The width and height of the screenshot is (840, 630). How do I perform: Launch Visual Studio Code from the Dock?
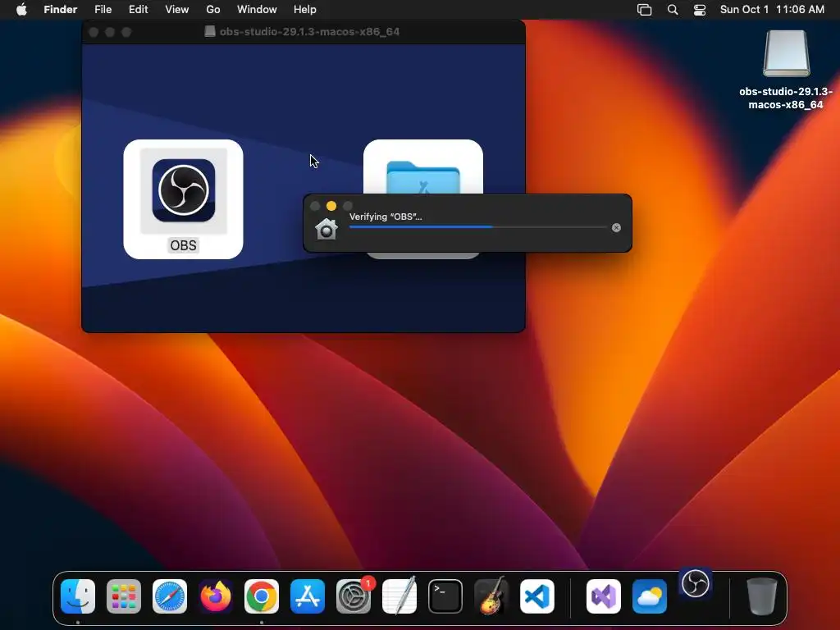536,596
